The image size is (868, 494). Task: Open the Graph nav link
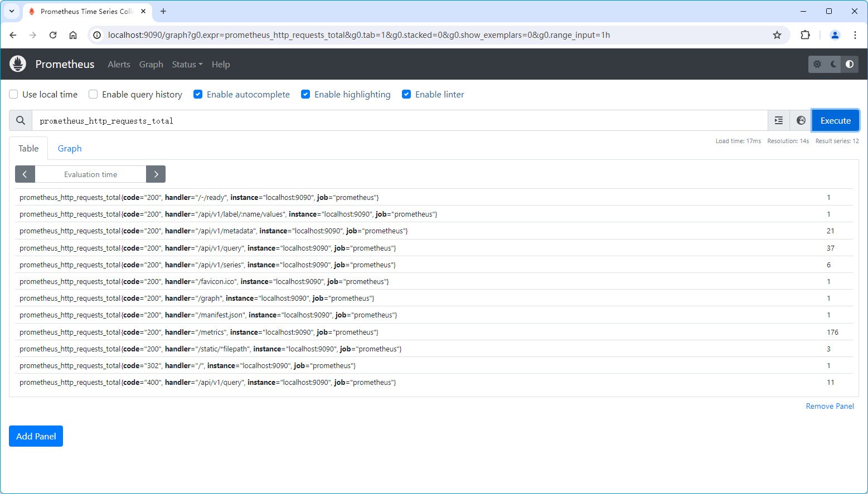coord(151,64)
